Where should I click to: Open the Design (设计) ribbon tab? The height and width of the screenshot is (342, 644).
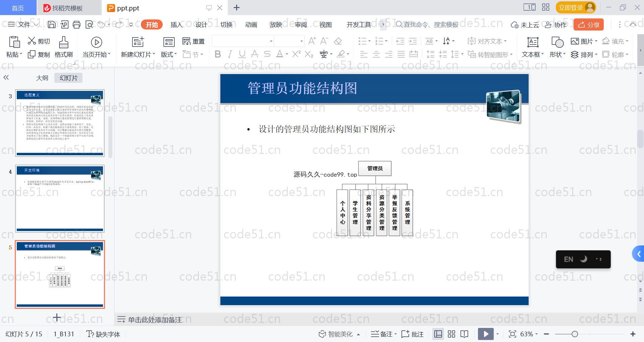pos(201,24)
